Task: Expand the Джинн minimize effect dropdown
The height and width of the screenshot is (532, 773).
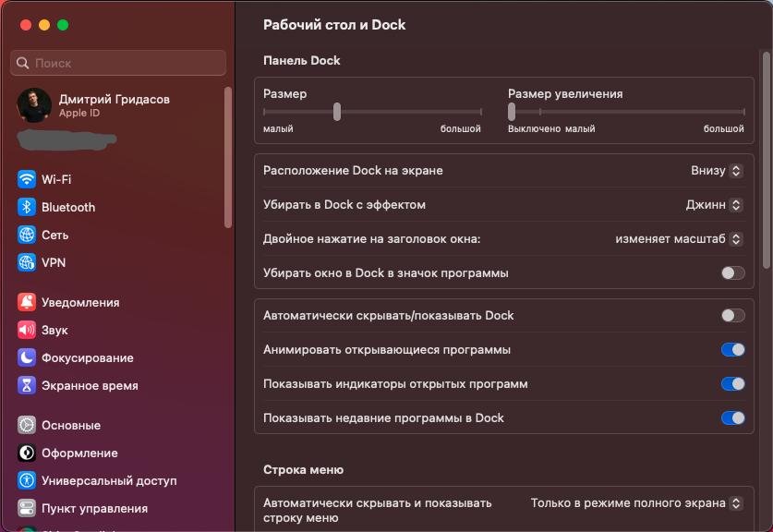Action: [714, 205]
